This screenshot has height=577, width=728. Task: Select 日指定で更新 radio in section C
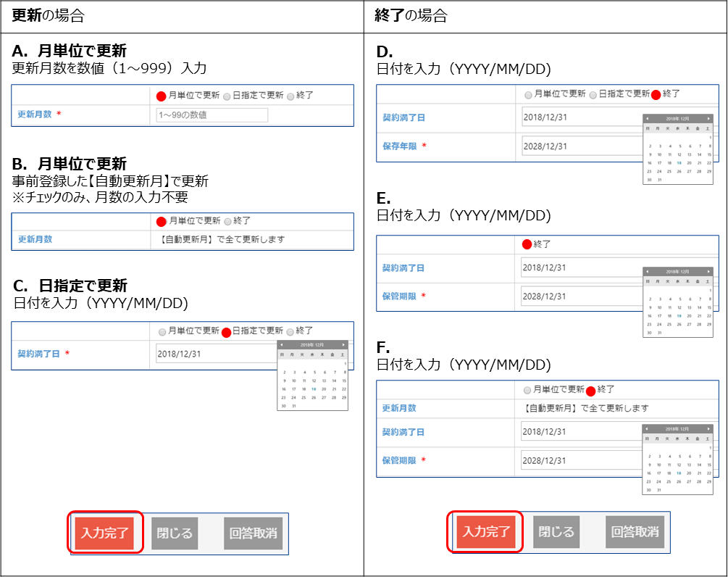pos(226,332)
